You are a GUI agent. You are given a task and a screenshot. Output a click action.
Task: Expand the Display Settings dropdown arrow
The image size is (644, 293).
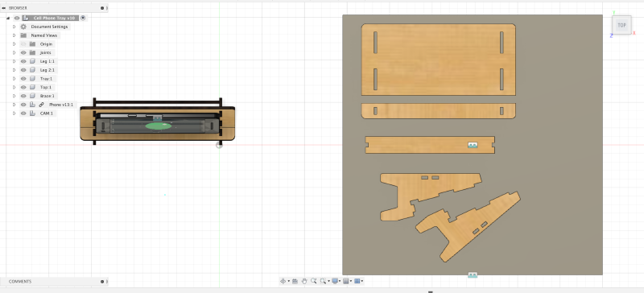(340, 282)
